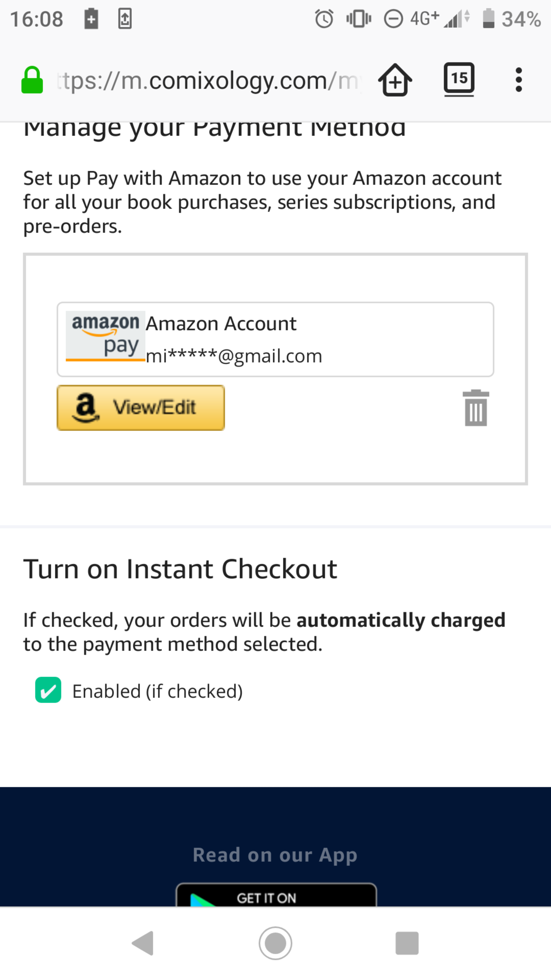The image size is (551, 980).
Task: Select the Amazon Account payment card
Action: click(275, 339)
